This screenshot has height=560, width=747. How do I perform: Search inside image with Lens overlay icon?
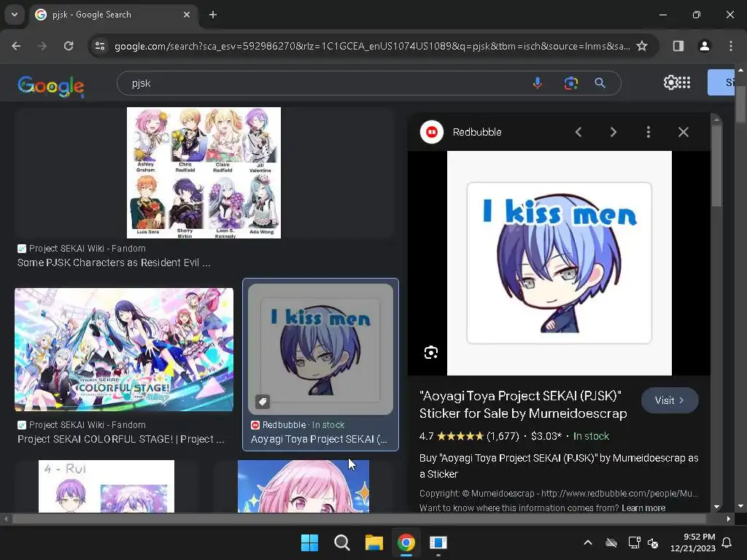[x=431, y=352]
